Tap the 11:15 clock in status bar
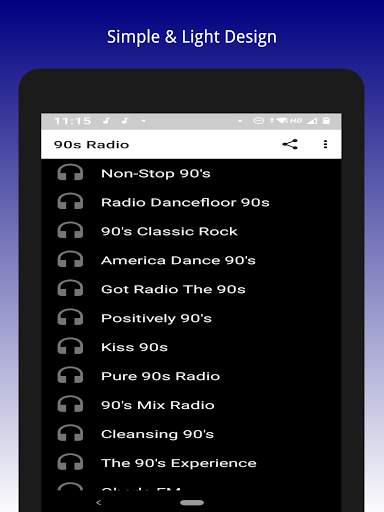Viewport: 384px width, 512px height. [73, 121]
